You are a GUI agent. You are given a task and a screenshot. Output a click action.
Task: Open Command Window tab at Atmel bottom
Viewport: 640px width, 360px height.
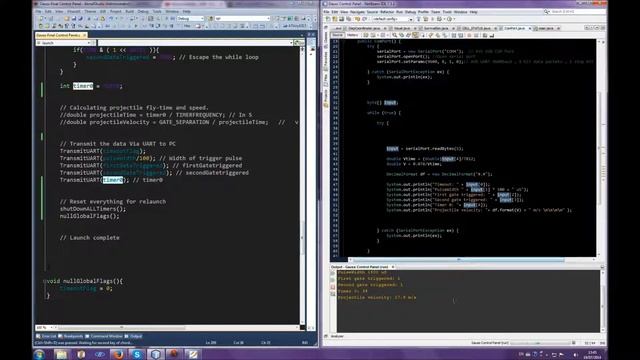click(x=104, y=336)
